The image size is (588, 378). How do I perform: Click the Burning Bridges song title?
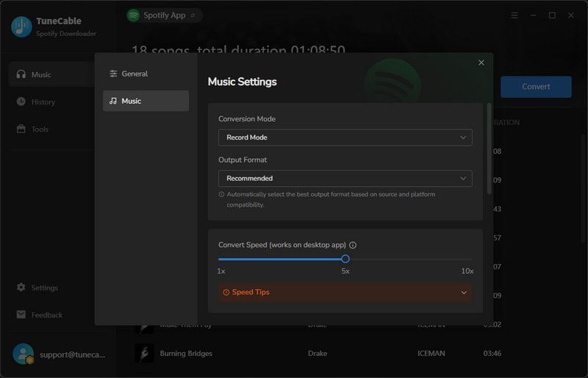click(x=186, y=354)
